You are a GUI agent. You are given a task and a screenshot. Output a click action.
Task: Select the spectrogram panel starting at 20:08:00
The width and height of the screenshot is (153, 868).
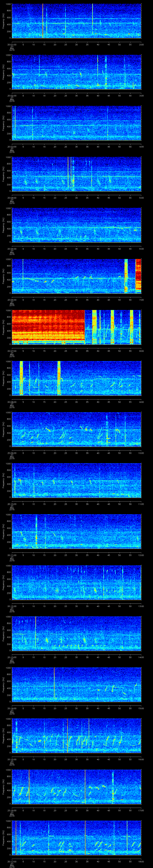pyautogui.click(x=77, y=378)
